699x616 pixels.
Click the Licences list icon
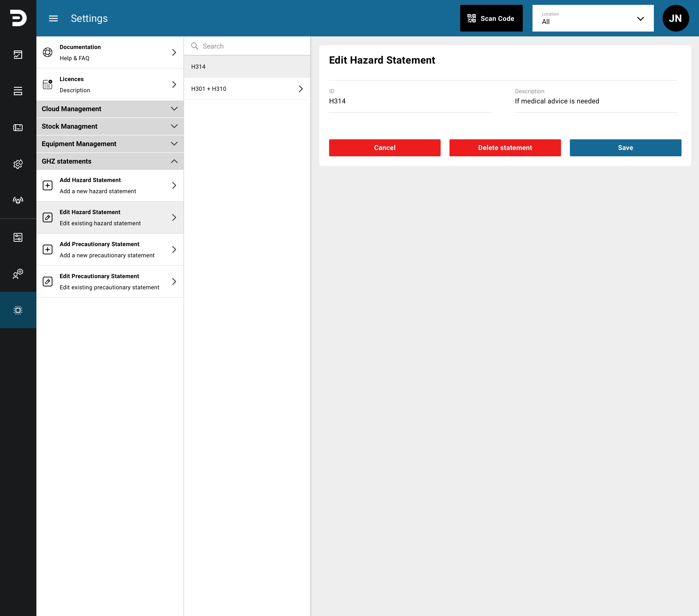point(48,84)
